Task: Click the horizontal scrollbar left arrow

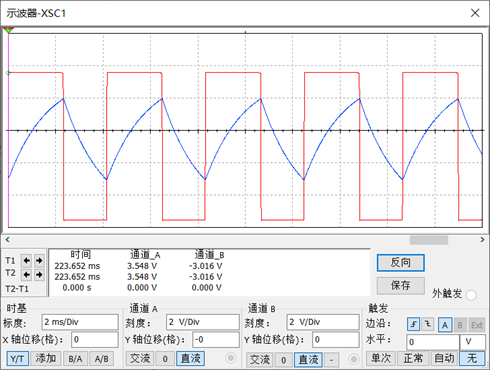Action: (x=7, y=239)
